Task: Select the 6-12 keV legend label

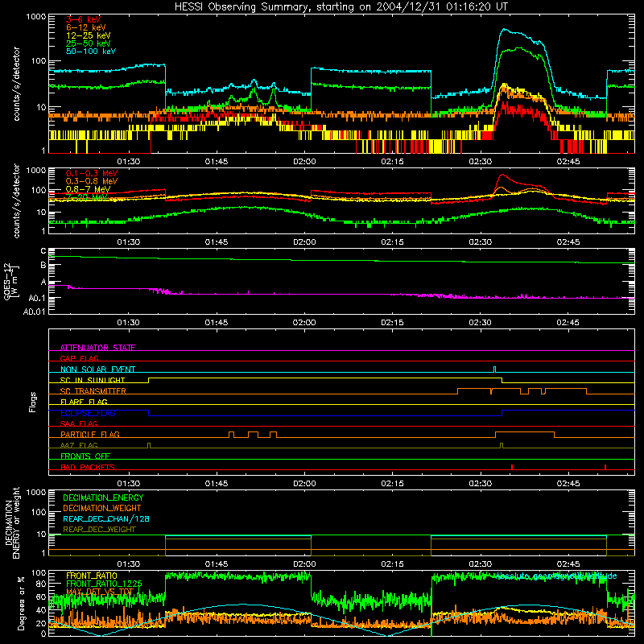Action: point(86,27)
